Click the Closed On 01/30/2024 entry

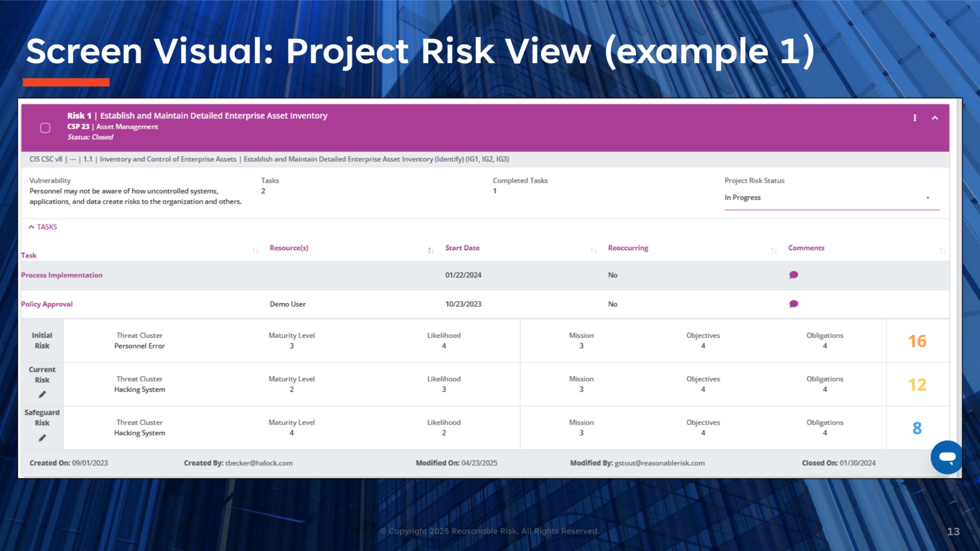point(839,463)
